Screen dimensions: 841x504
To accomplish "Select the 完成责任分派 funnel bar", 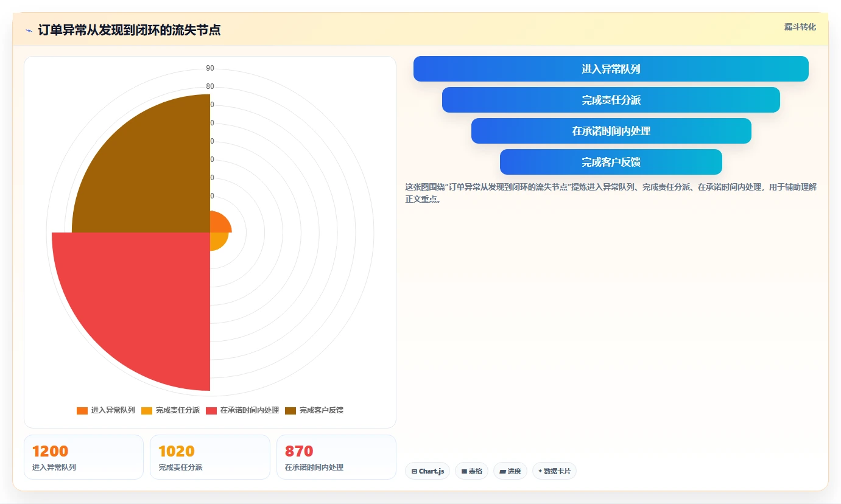I will coord(611,100).
